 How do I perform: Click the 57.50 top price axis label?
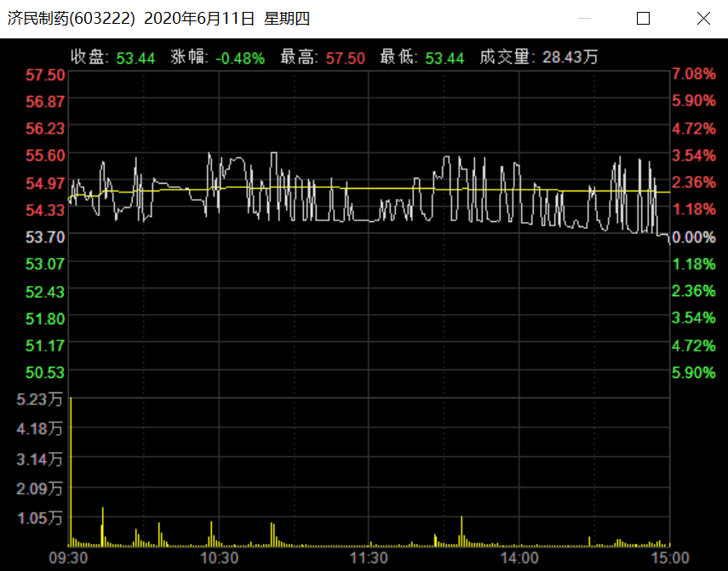pos(45,75)
